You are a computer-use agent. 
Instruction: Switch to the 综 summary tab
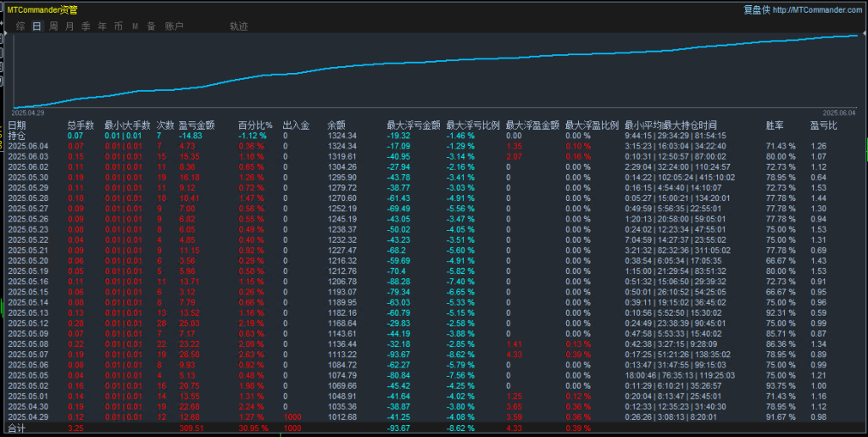click(19, 26)
